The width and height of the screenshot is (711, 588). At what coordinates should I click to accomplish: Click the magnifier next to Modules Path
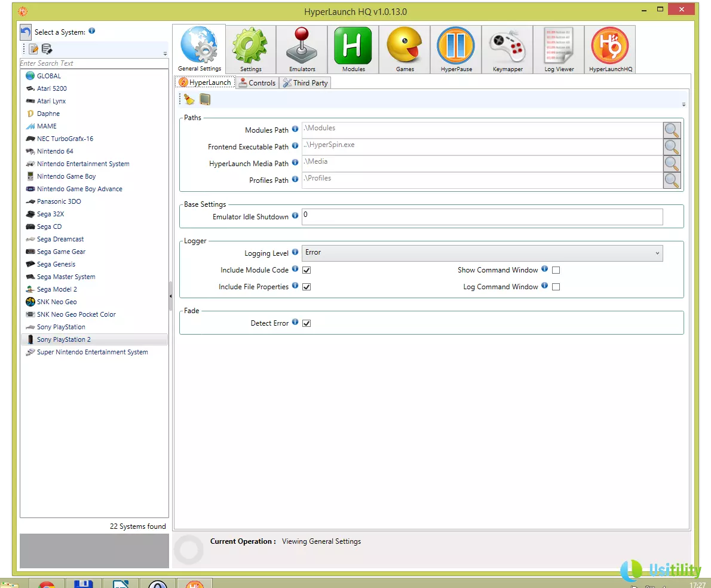pyautogui.click(x=672, y=130)
